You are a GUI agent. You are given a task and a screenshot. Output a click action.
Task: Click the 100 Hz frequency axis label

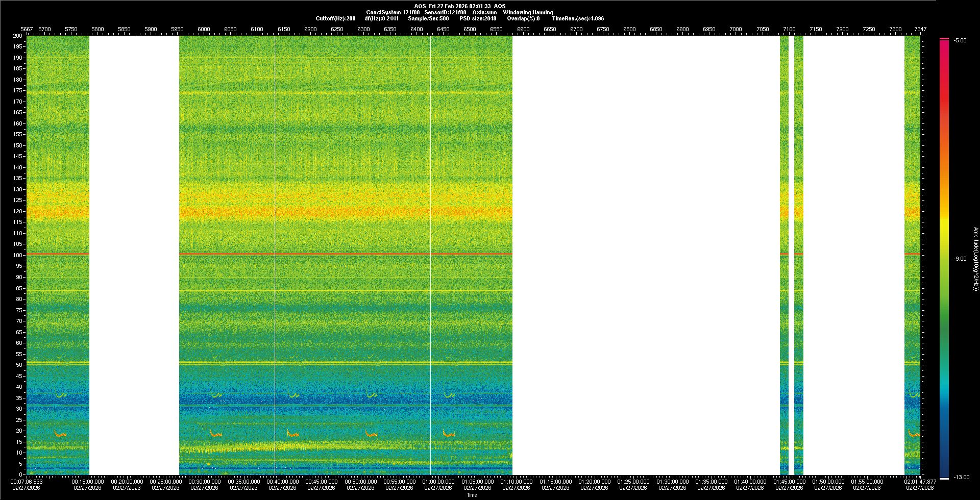click(18, 255)
